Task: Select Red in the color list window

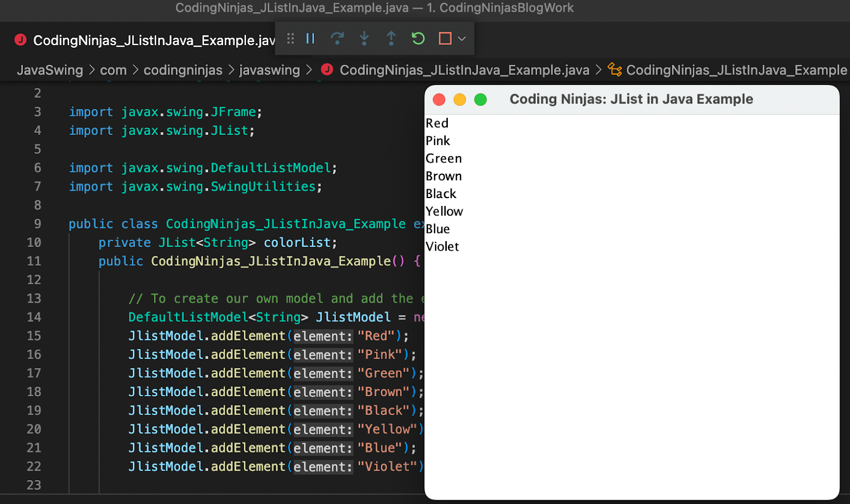Action: (x=437, y=123)
